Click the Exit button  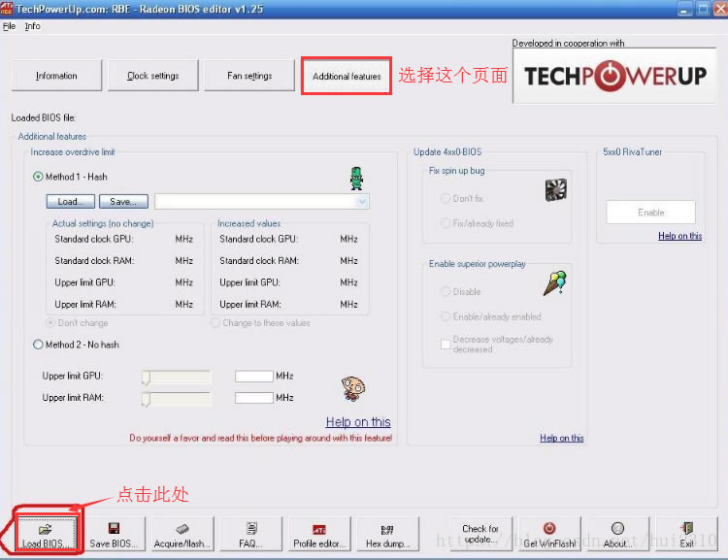[686, 534]
